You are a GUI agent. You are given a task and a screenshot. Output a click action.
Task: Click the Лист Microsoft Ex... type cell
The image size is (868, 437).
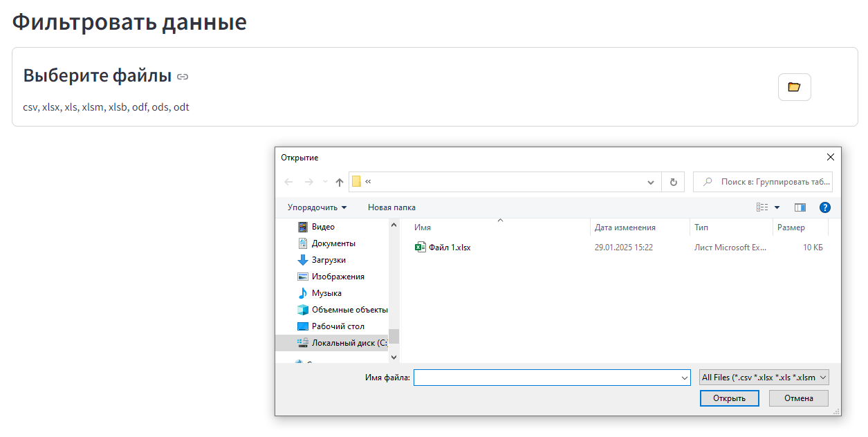pos(731,247)
